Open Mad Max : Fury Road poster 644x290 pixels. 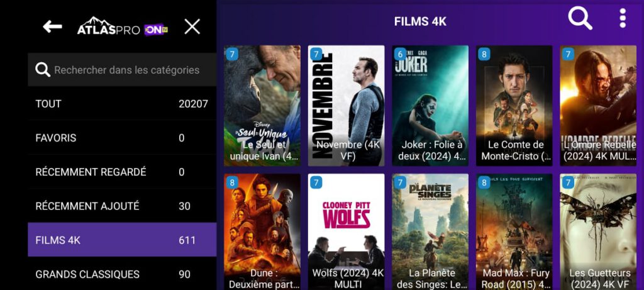514,232
